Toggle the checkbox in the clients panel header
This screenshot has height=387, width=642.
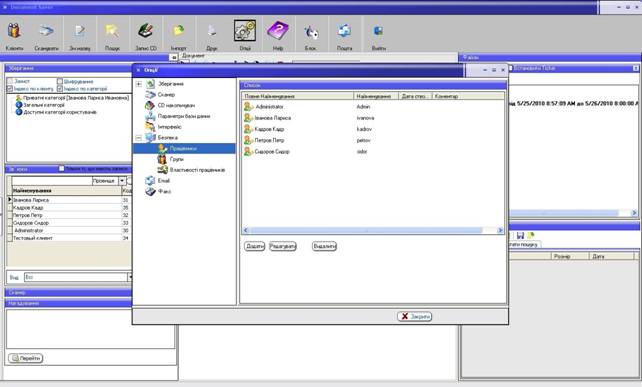point(61,168)
